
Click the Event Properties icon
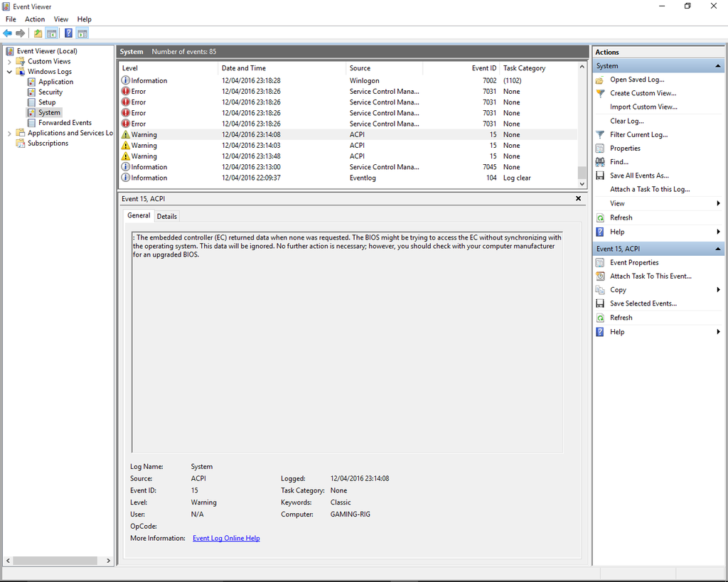coord(600,263)
